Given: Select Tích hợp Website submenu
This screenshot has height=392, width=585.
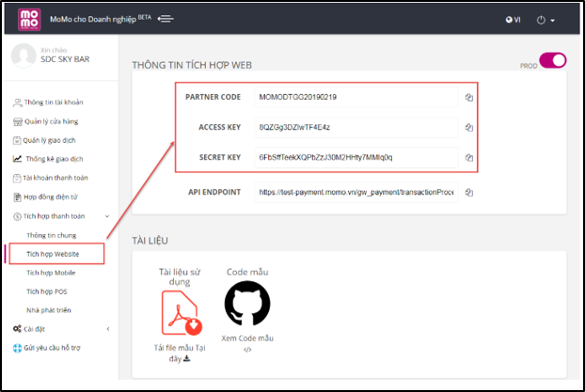Looking at the screenshot, I should pyautogui.click(x=53, y=254).
